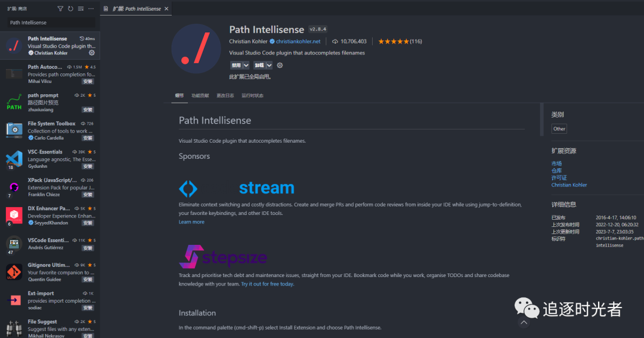
Task: Open the christiankohler.net publisher link
Action: click(x=298, y=41)
